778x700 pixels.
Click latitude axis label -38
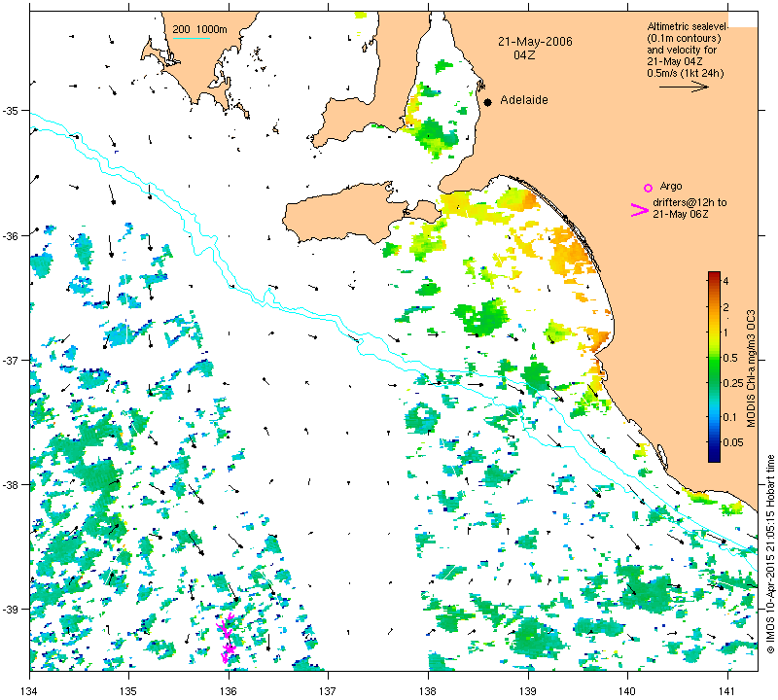(x=10, y=485)
